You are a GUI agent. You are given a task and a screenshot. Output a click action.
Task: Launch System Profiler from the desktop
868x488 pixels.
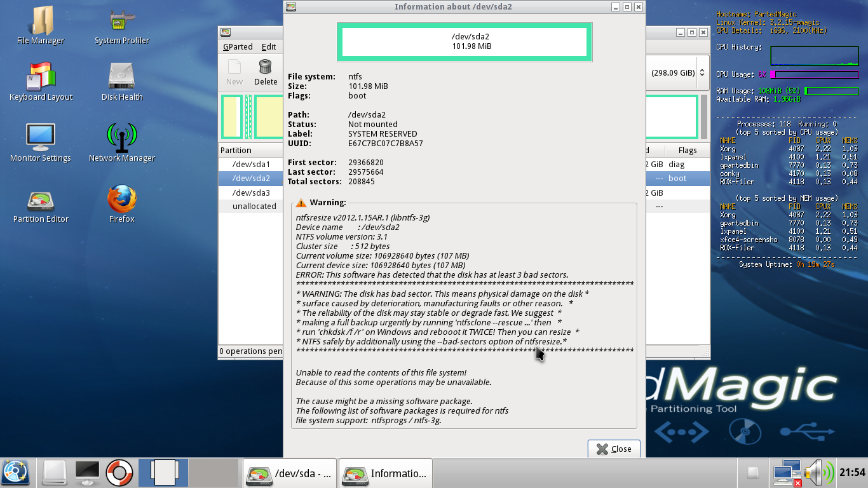pos(121,26)
